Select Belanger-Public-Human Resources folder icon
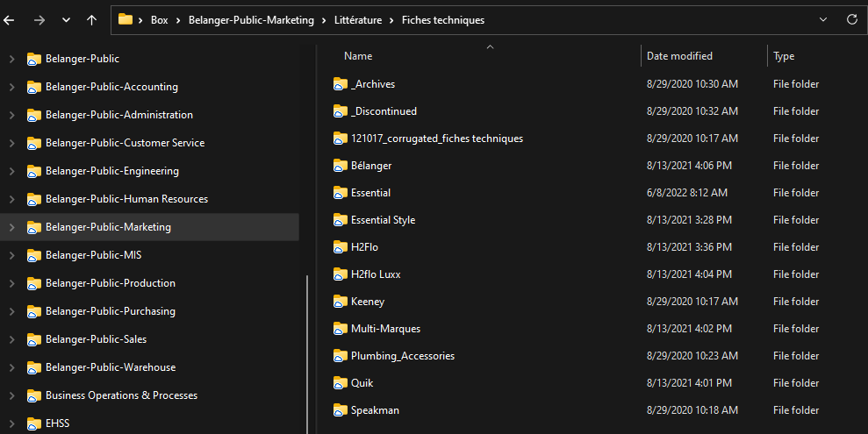This screenshot has width=868, height=434. click(33, 200)
